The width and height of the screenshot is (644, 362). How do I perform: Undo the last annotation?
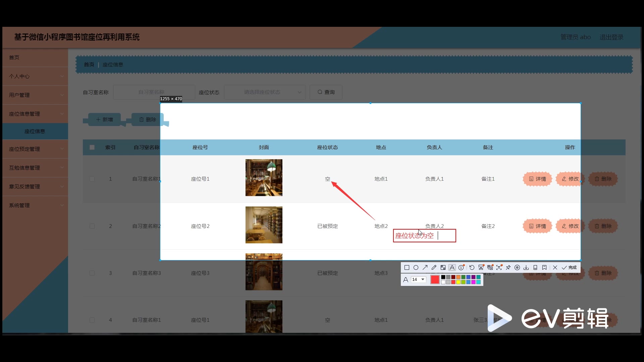point(472,267)
